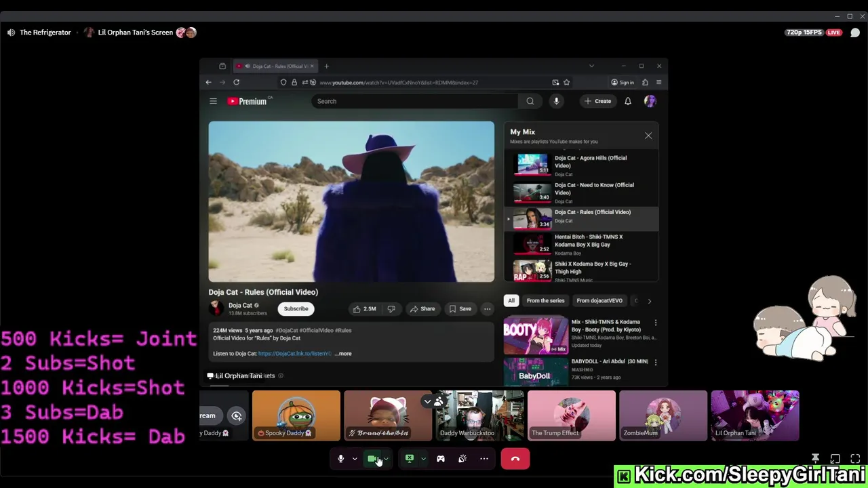
Task: Open more actions below the video
Action: pos(487,309)
